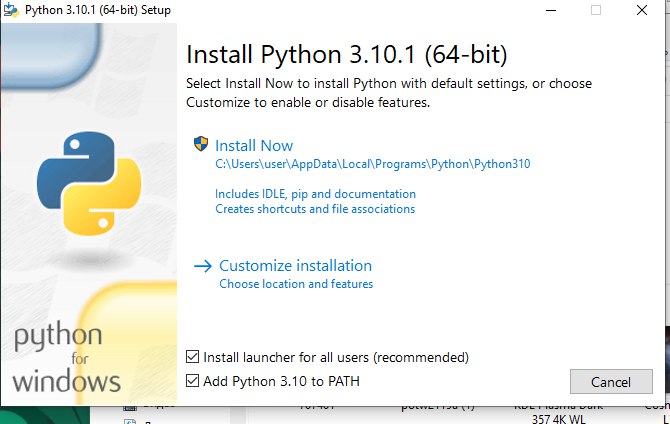Click 'Includes IDLE, pip and documentation' text

click(315, 194)
